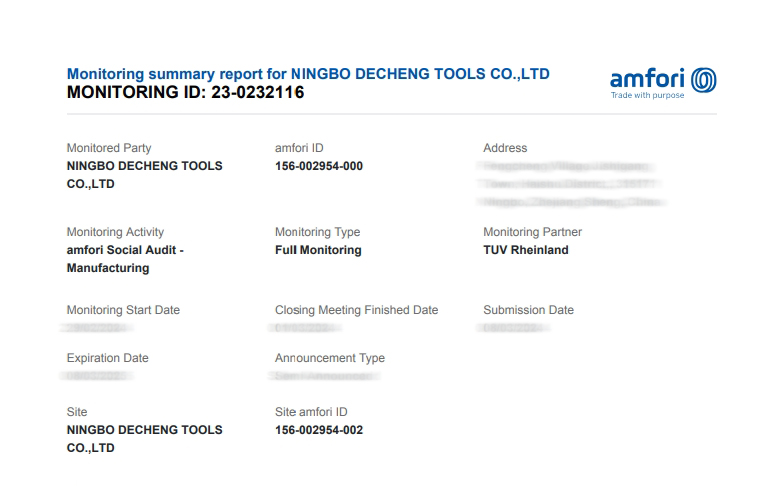Click the 'Full Monitoring' type value
This screenshot has height=486, width=784.
coord(317,250)
